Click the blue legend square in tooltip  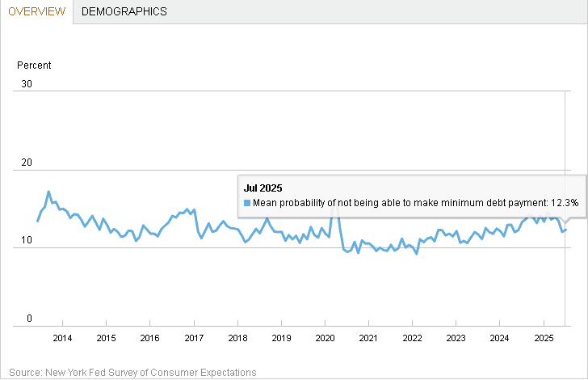(x=247, y=203)
